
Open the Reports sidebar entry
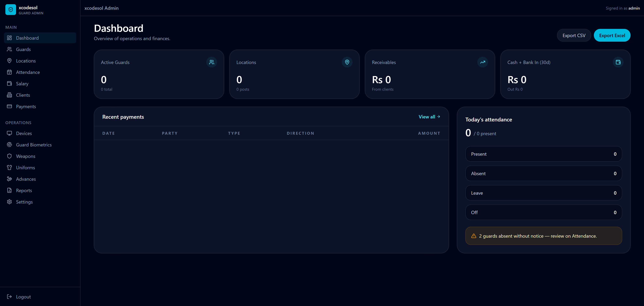coord(40,190)
